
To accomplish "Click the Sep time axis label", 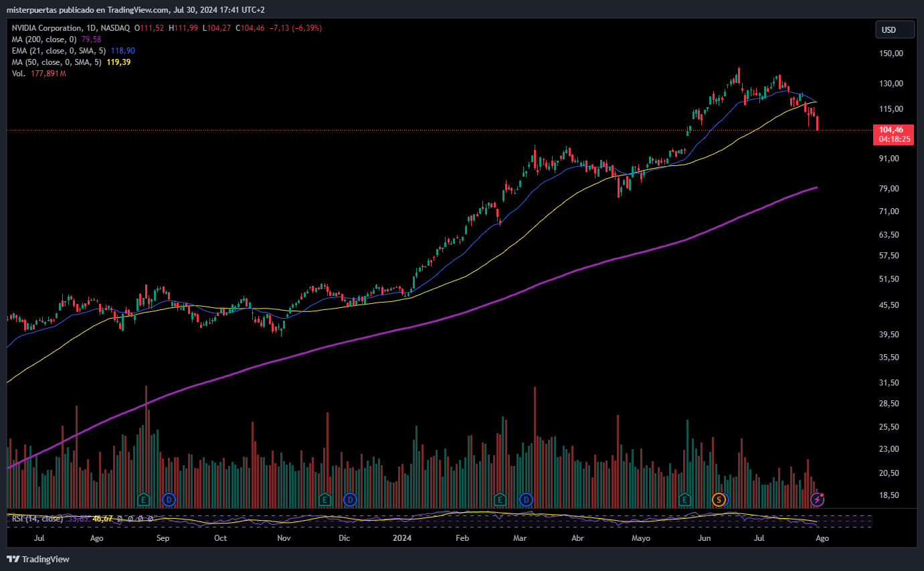I will pos(163,538).
